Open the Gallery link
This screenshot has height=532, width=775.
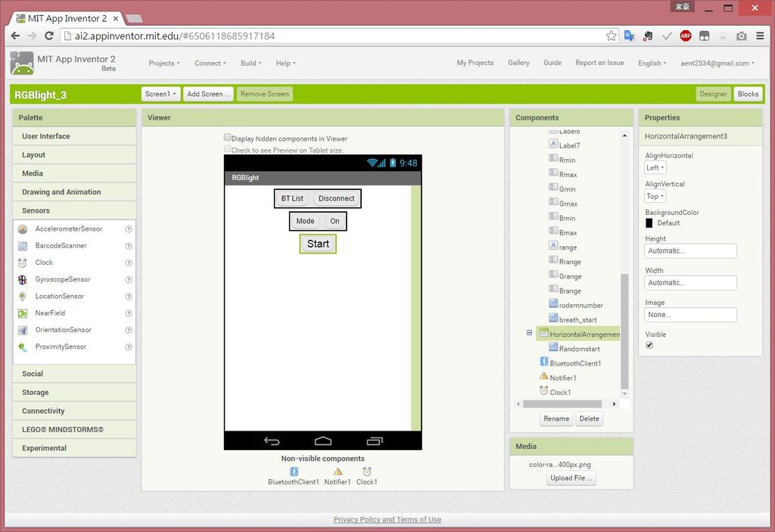point(518,63)
